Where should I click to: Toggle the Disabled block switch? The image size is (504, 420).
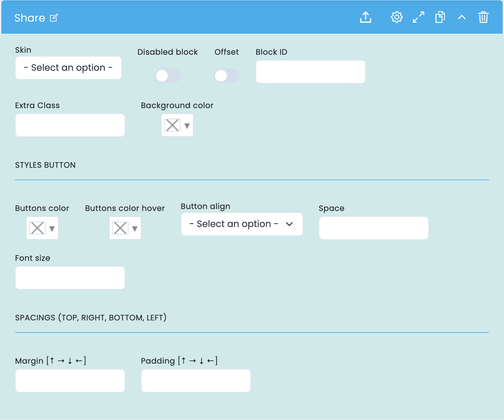[168, 76]
